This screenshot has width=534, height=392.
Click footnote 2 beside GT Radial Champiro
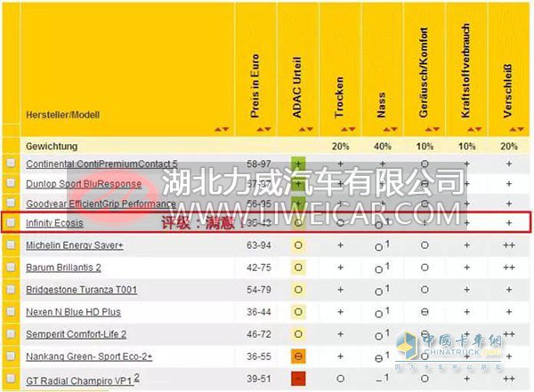point(136,378)
